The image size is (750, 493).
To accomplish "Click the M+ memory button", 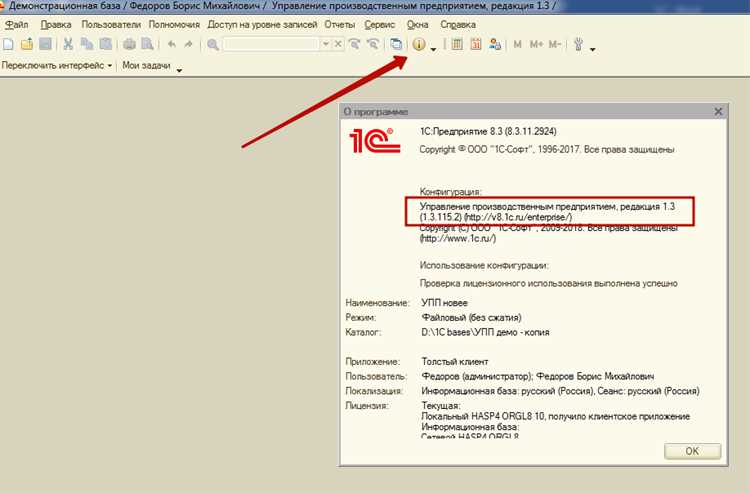I will click(x=536, y=44).
